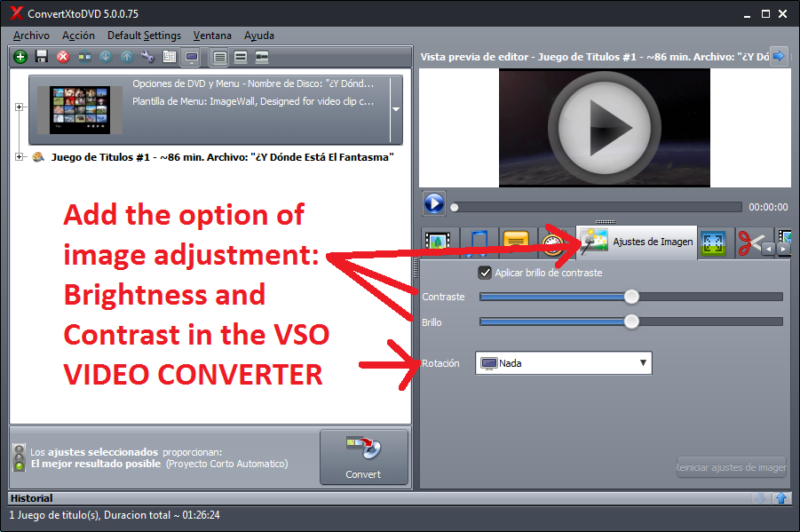The width and height of the screenshot is (800, 532).
Task: Open the subtitles tab icon
Action: click(516, 242)
